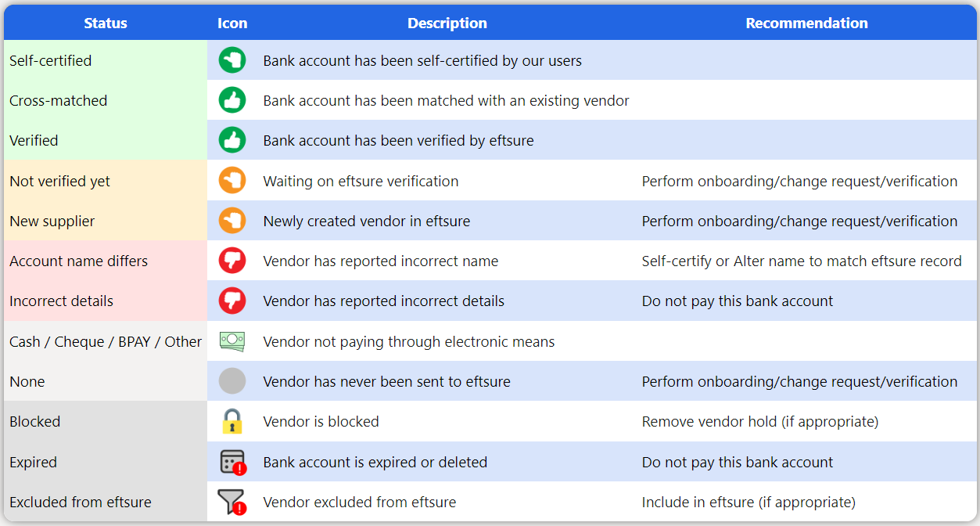Click the Self-certified green pointing hand icon

(x=232, y=60)
